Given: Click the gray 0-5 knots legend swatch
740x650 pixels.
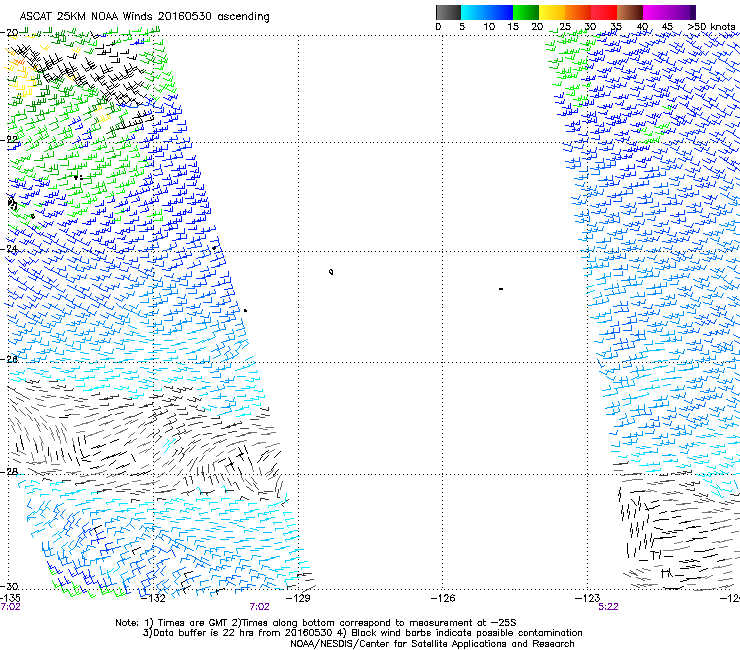Looking at the screenshot, I should pyautogui.click(x=448, y=12).
